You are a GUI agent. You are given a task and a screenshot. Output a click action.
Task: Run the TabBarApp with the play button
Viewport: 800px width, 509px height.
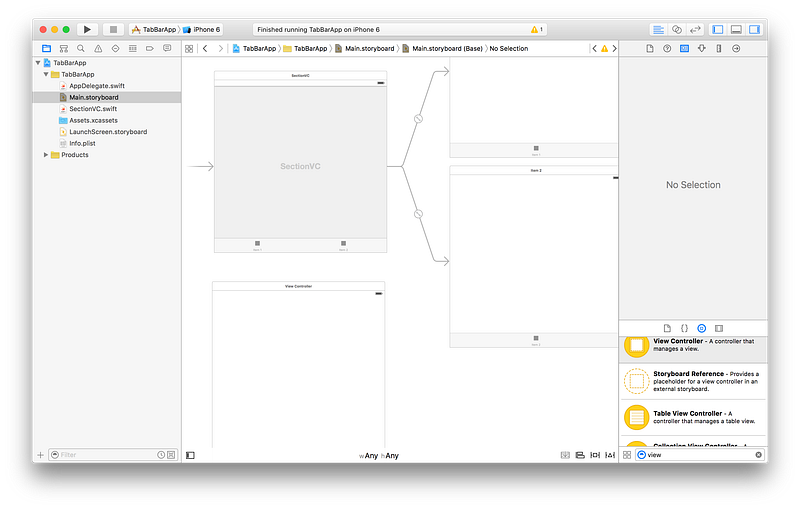87,30
